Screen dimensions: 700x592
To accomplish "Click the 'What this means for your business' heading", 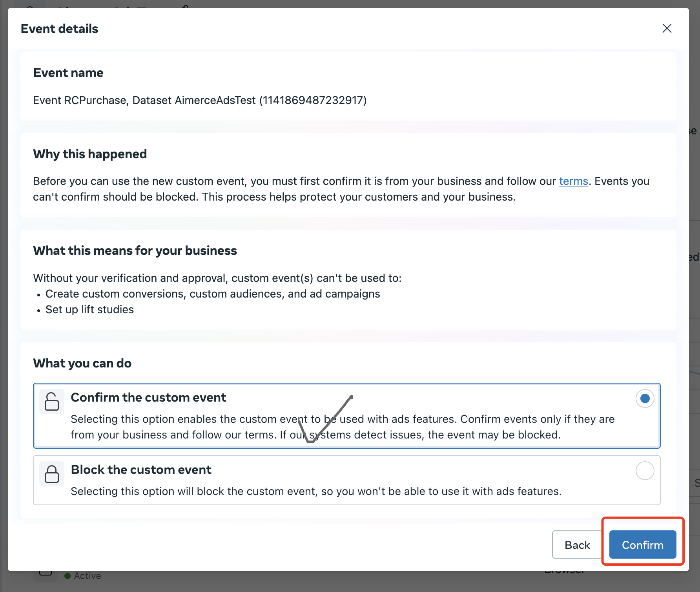I will pos(135,250).
